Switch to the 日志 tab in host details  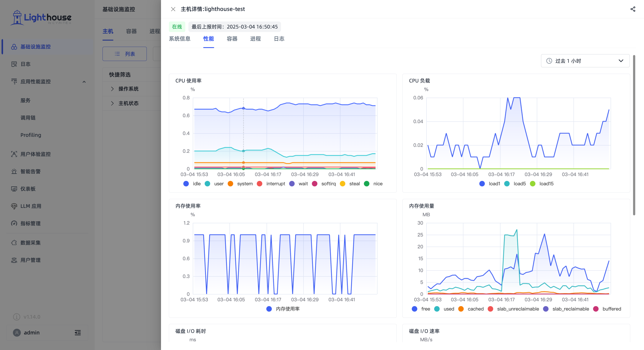coord(279,39)
